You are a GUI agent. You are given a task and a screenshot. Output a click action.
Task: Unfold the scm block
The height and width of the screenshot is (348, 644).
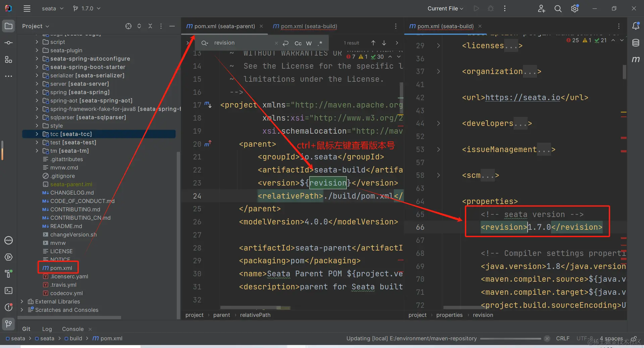pos(438,175)
